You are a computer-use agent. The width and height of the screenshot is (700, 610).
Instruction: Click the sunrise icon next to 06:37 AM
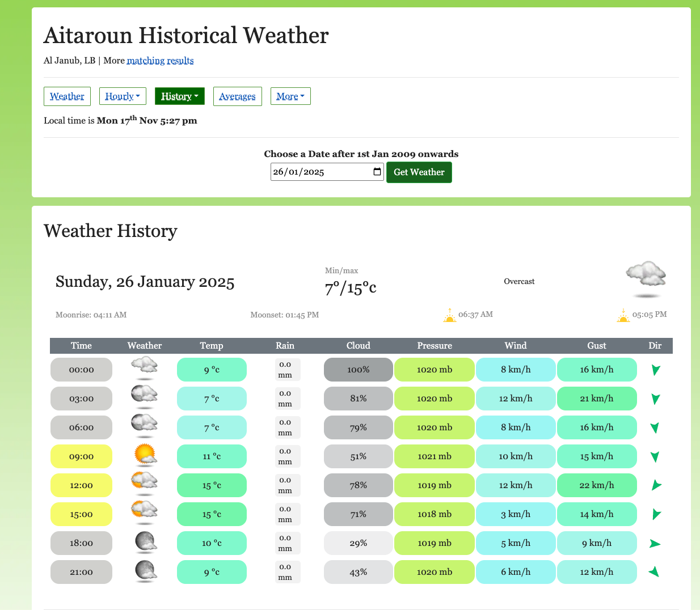pos(450,315)
